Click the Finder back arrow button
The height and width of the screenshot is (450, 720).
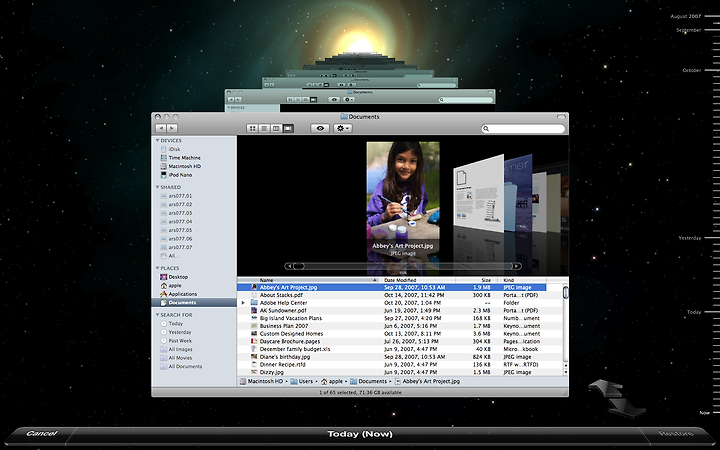[x=161, y=129]
